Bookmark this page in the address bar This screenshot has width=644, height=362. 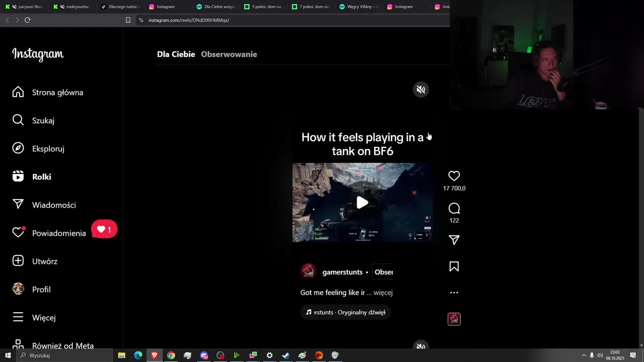tap(128, 20)
